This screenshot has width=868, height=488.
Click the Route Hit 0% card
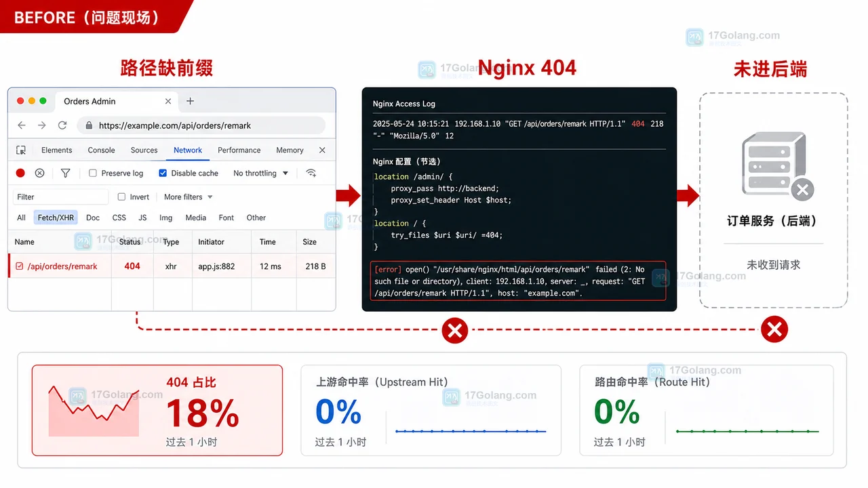click(x=707, y=410)
